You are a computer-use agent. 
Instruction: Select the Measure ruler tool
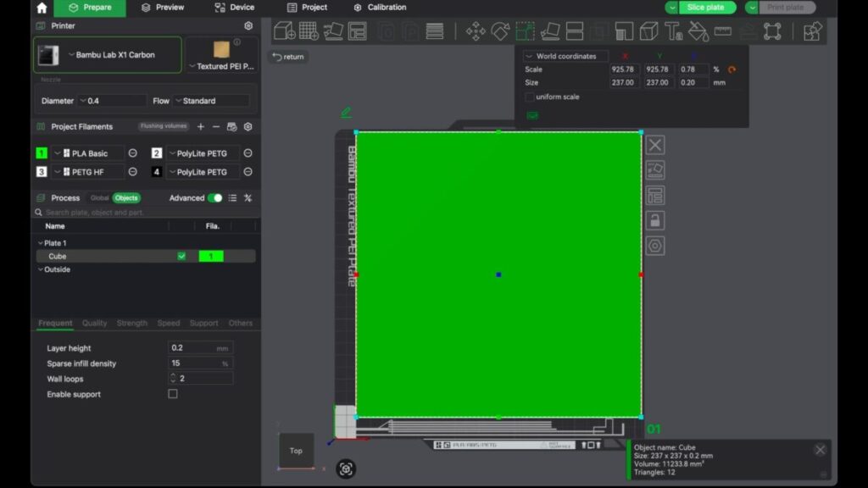tap(723, 31)
